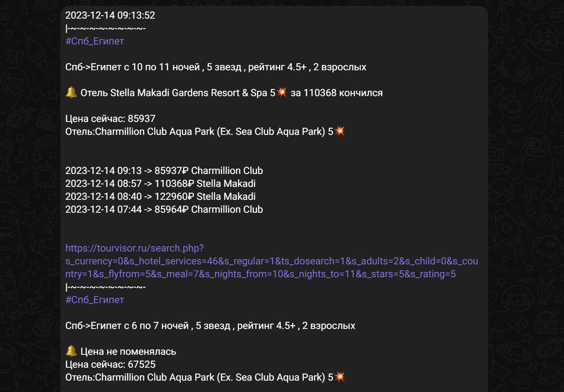Click the star emoji after first 'Sea Club Aqua Park) 5'
This screenshot has width=564, height=392.
coord(340,131)
